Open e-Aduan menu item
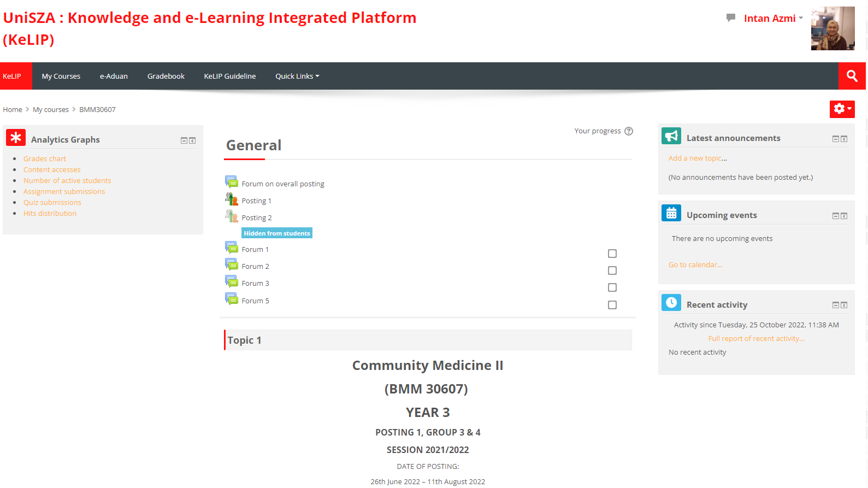Viewport: 868px width, 488px height. coord(114,76)
